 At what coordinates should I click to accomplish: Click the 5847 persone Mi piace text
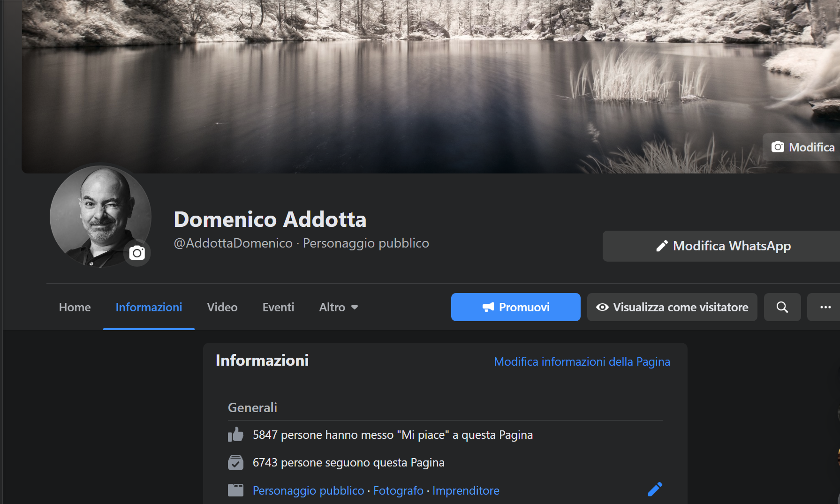(393, 435)
